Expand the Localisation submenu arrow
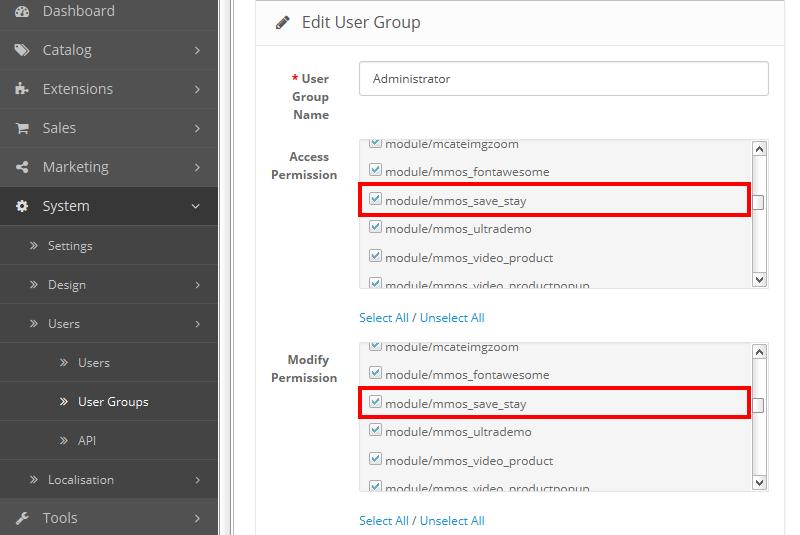 click(x=197, y=480)
